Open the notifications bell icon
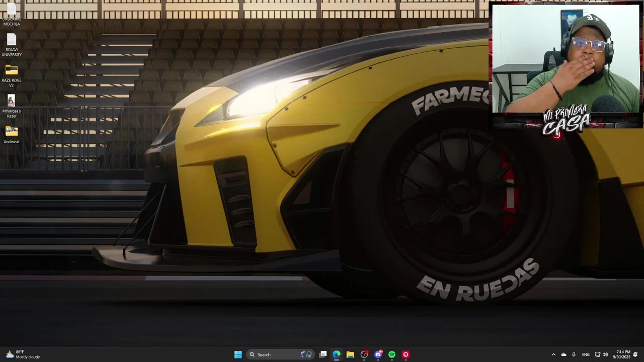 coord(635,354)
